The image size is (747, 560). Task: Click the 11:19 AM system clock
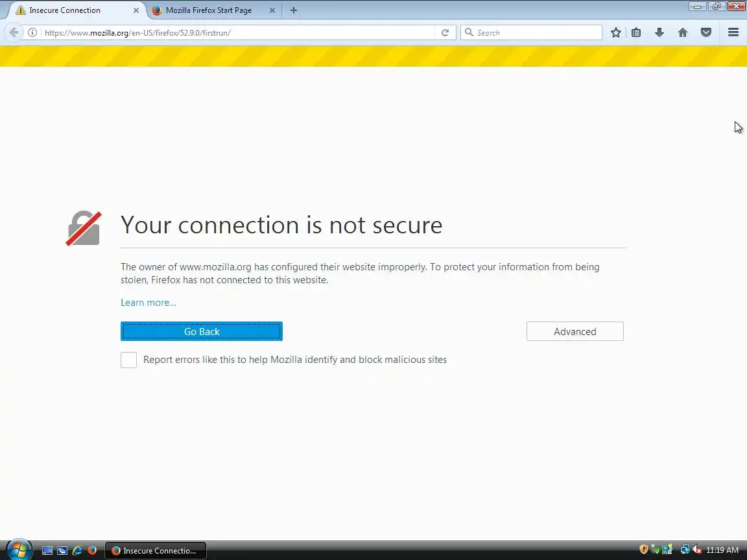click(722, 550)
